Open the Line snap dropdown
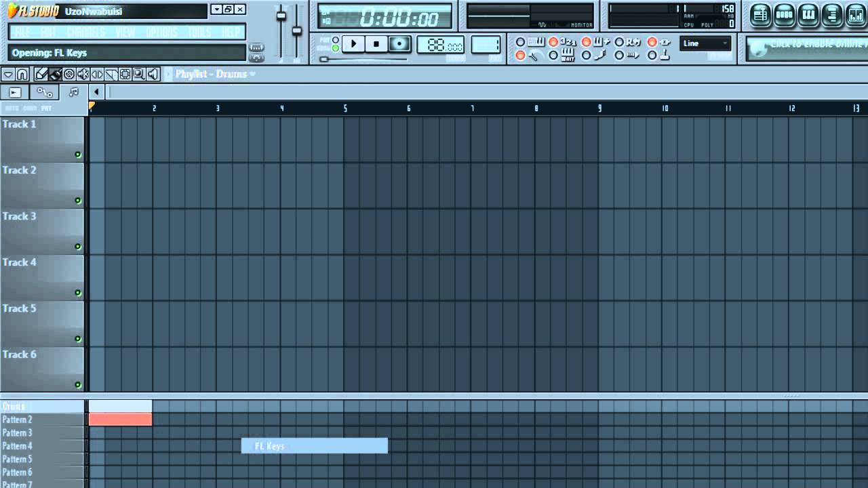This screenshot has width=868, height=488. tap(705, 43)
